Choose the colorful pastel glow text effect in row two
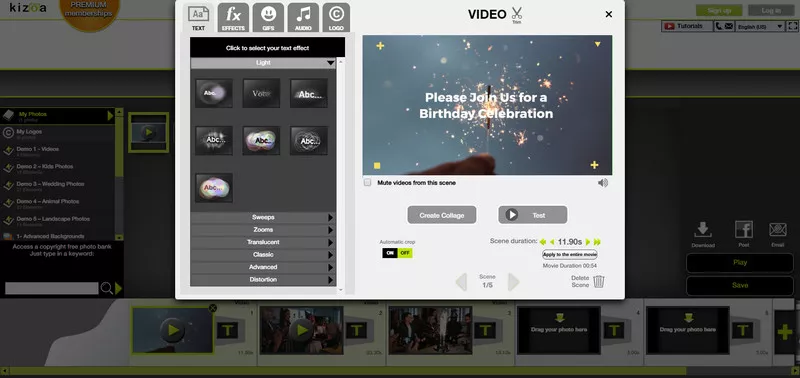This screenshot has width=800, height=378. point(261,140)
